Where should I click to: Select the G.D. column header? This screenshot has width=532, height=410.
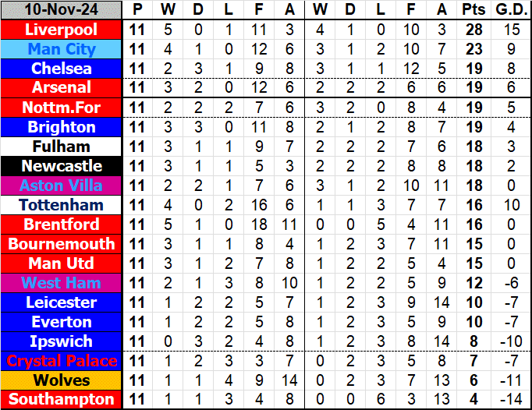pos(511,10)
